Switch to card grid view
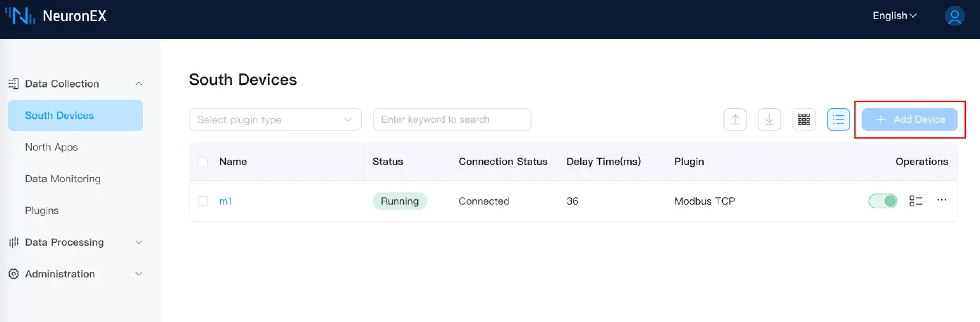The image size is (980, 322). [x=804, y=119]
